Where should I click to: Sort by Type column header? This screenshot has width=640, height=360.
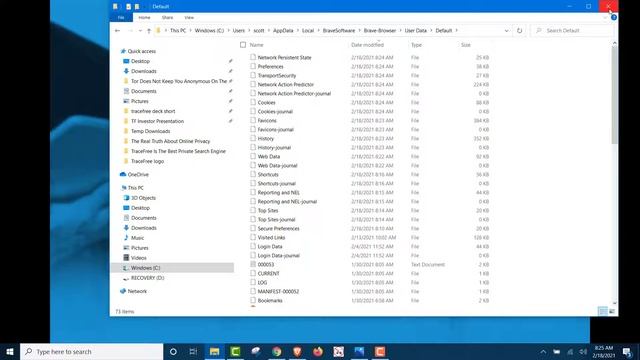pyautogui.click(x=416, y=45)
